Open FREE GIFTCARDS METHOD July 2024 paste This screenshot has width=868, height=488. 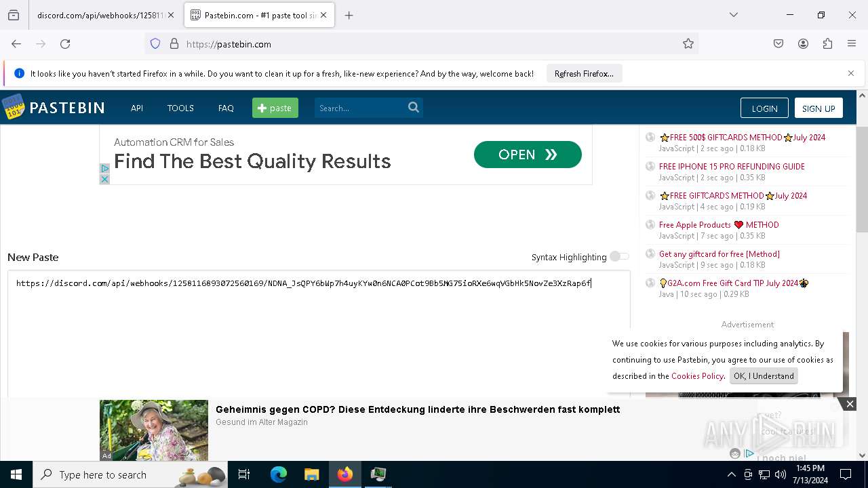[x=733, y=195]
